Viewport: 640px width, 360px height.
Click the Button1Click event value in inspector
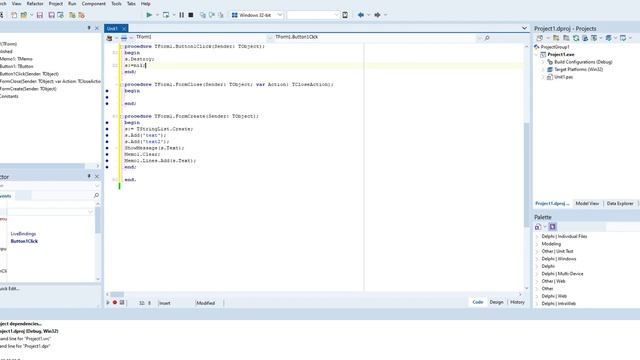click(x=24, y=241)
